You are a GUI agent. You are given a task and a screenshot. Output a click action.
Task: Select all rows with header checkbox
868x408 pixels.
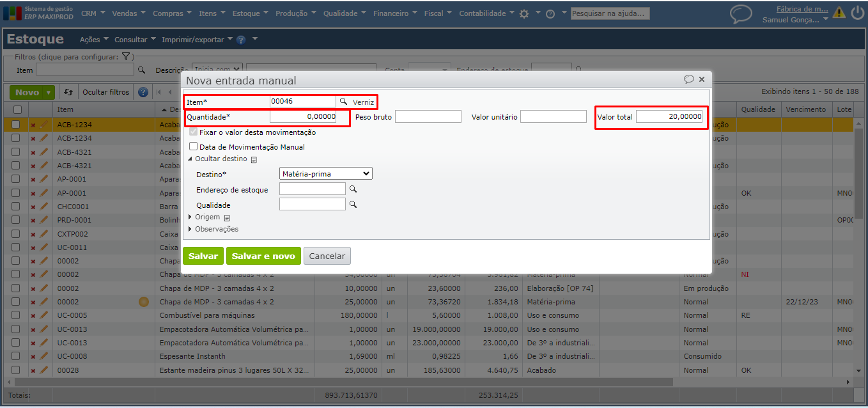(17, 110)
